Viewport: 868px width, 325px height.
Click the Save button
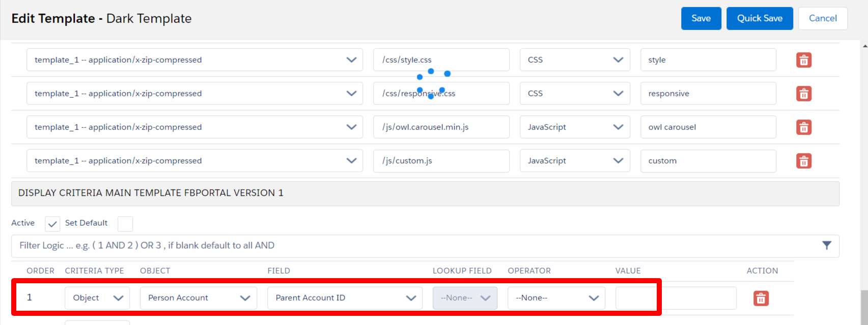[701, 18]
